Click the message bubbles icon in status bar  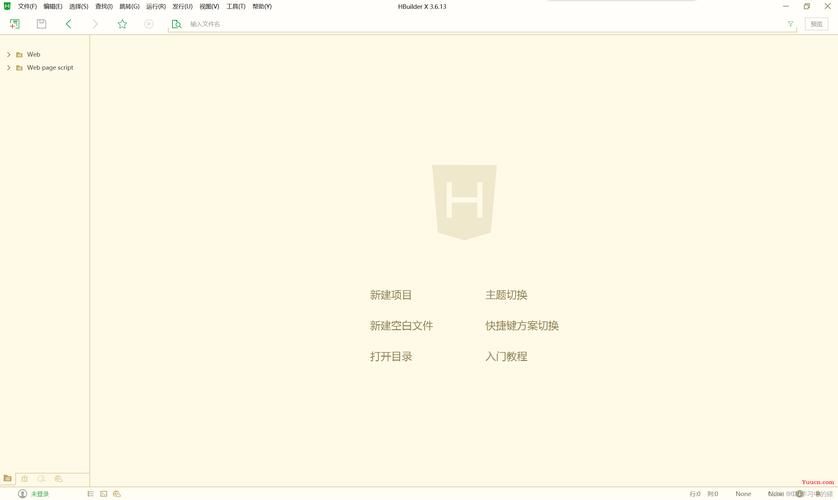pos(117,494)
